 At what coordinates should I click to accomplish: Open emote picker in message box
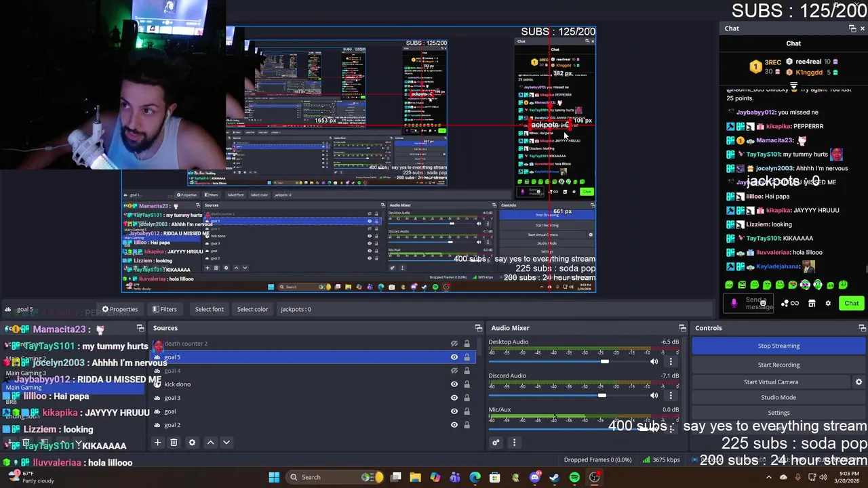(x=763, y=303)
